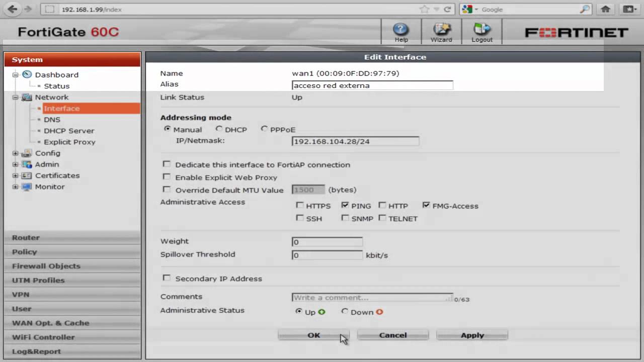The width and height of the screenshot is (644, 362).
Task: Click the Fortinet logo
Action: pos(577,33)
